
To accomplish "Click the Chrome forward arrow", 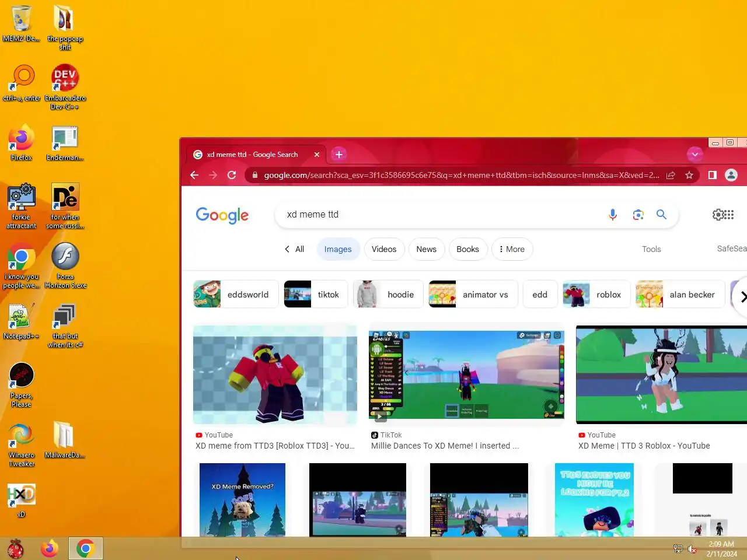I will click(213, 175).
